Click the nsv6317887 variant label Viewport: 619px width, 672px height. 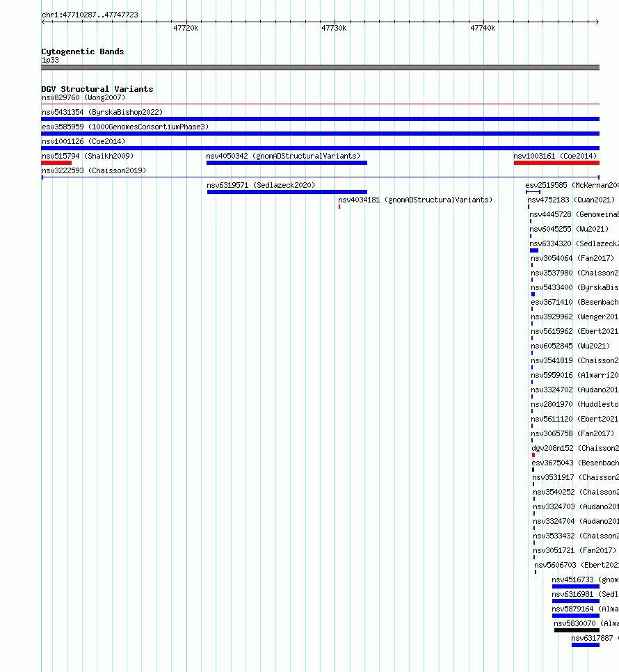[x=595, y=638]
